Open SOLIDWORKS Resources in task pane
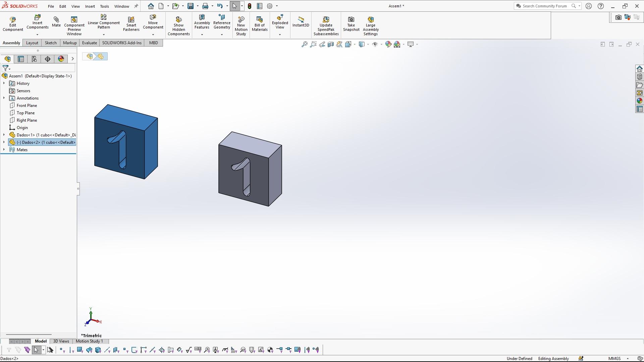The height and width of the screenshot is (362, 644). pos(639,69)
